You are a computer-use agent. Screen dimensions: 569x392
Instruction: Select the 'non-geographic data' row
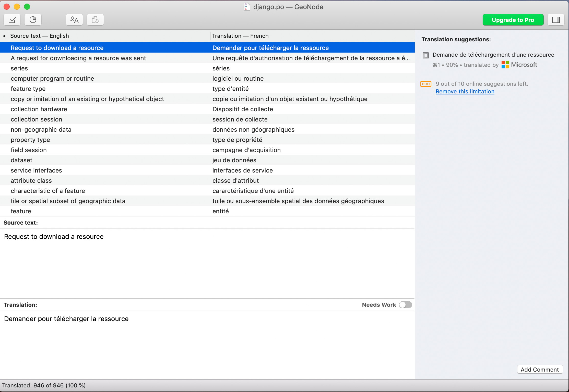(207, 129)
